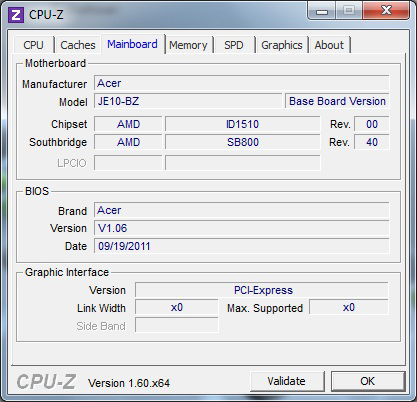Click the BIOS Date 09/19/2011 field

pos(242,246)
